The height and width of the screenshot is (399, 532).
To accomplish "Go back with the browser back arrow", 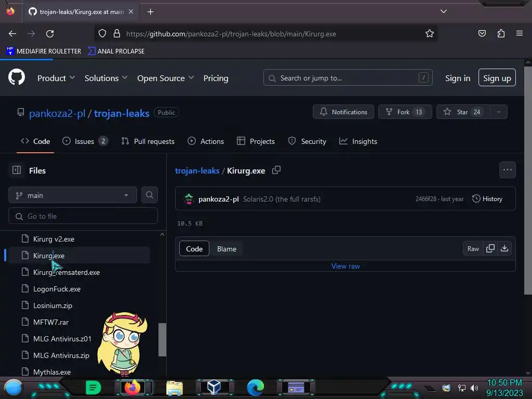I will click(12, 34).
